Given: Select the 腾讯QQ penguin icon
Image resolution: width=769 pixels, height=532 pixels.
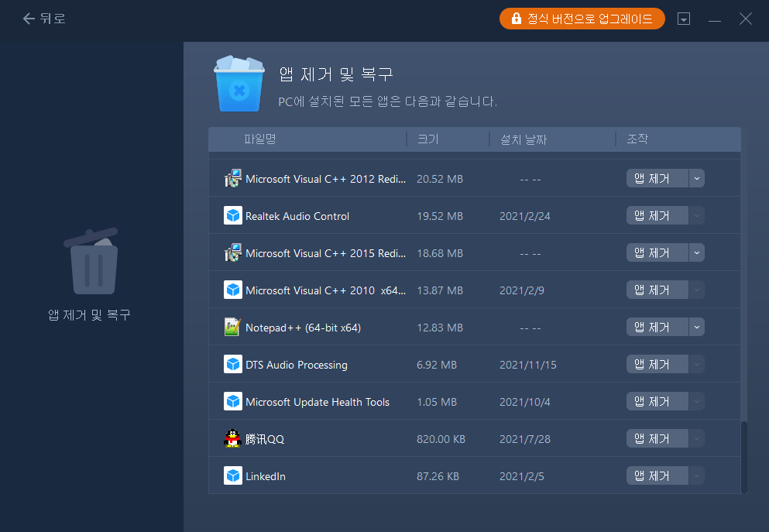Looking at the screenshot, I should pyautogui.click(x=232, y=438).
